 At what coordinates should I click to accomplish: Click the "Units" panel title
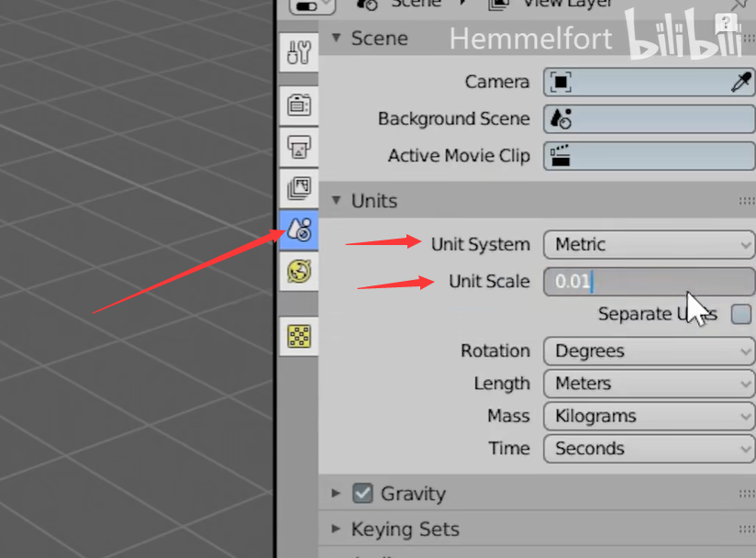point(374,201)
